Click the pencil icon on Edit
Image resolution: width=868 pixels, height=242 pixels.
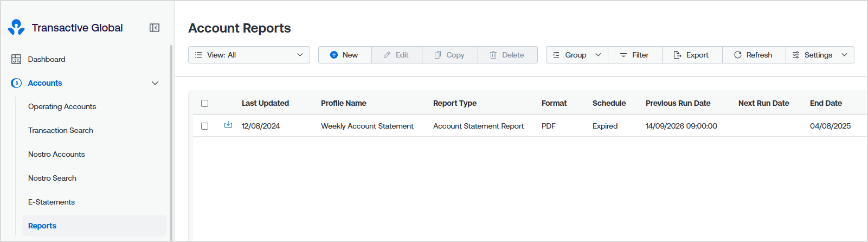[x=387, y=55]
